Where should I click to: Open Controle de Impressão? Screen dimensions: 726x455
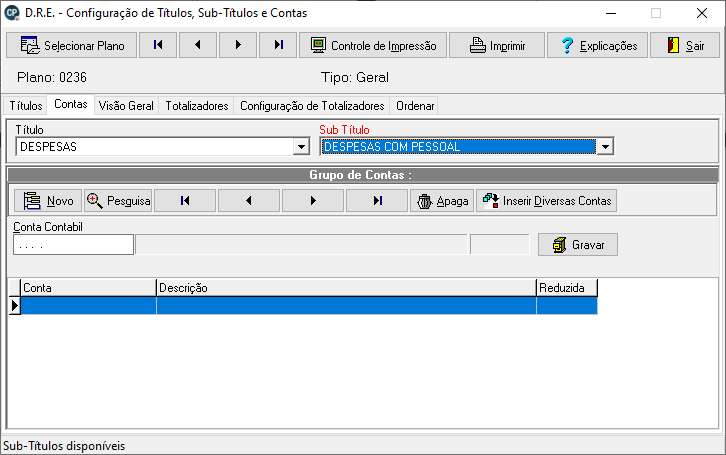click(373, 45)
